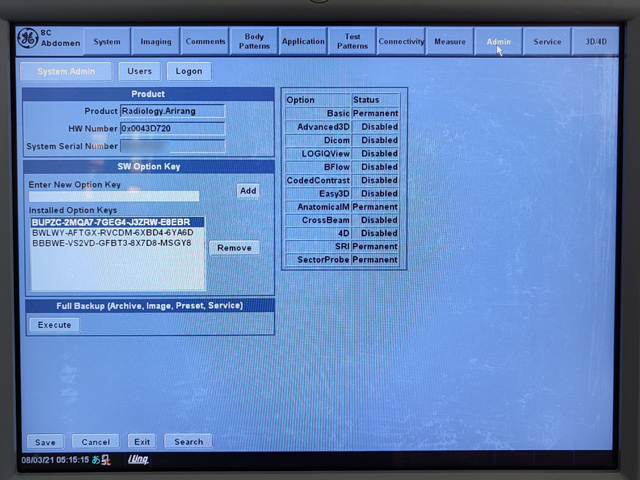Open the Test Patterns tab
Viewport: 640px width, 480px height.
coord(352,41)
